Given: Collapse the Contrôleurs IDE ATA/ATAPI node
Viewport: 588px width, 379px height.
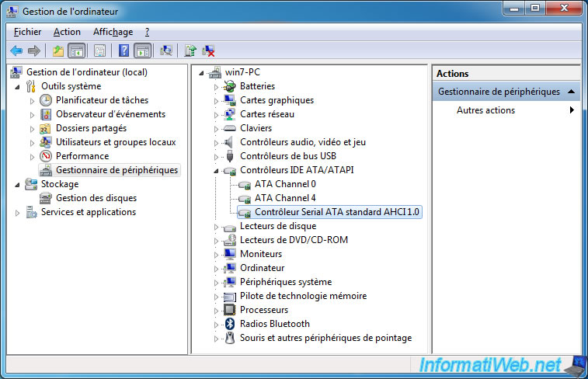Looking at the screenshot, I should click(x=217, y=170).
